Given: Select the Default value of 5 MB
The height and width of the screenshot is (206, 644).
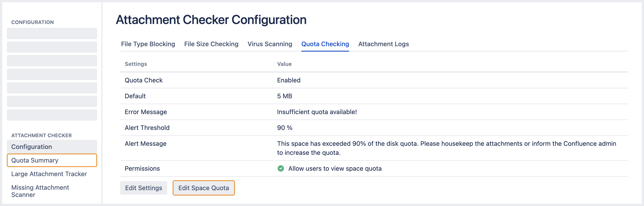Looking at the screenshot, I should 284,96.
